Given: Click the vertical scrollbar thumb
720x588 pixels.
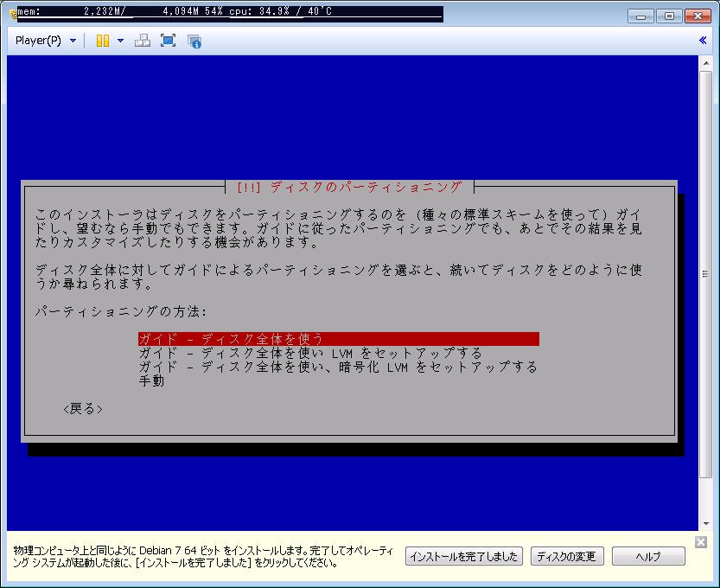Looking at the screenshot, I should click(x=706, y=274).
